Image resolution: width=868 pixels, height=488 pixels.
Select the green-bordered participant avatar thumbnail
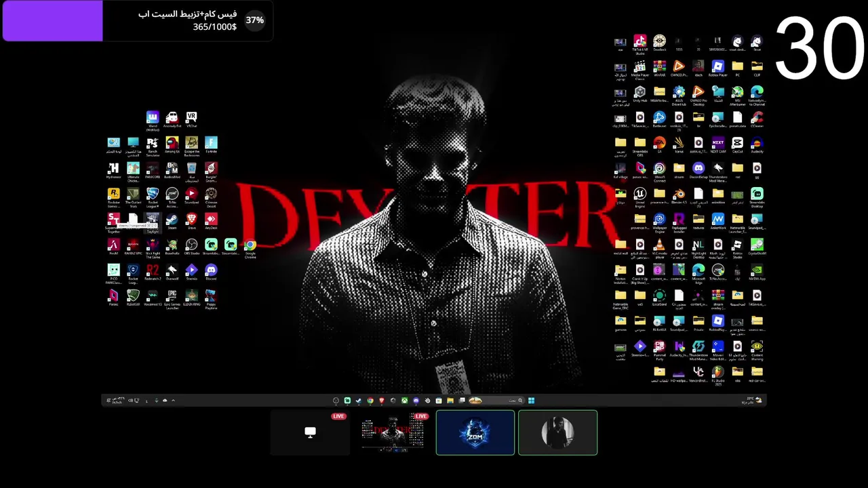click(x=557, y=432)
